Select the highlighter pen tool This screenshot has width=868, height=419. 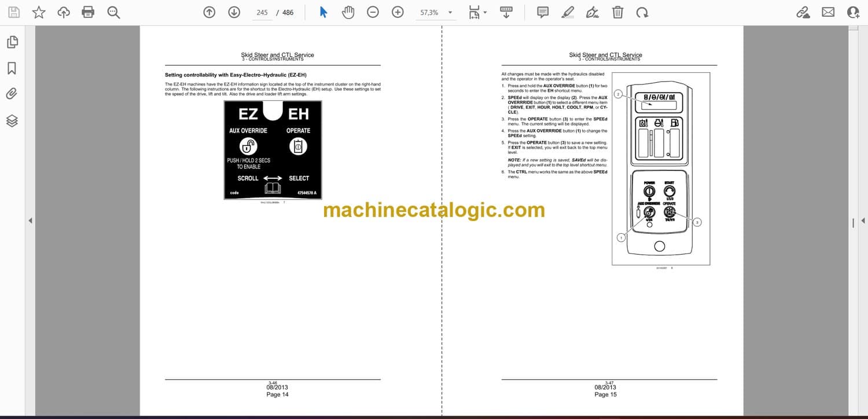568,12
